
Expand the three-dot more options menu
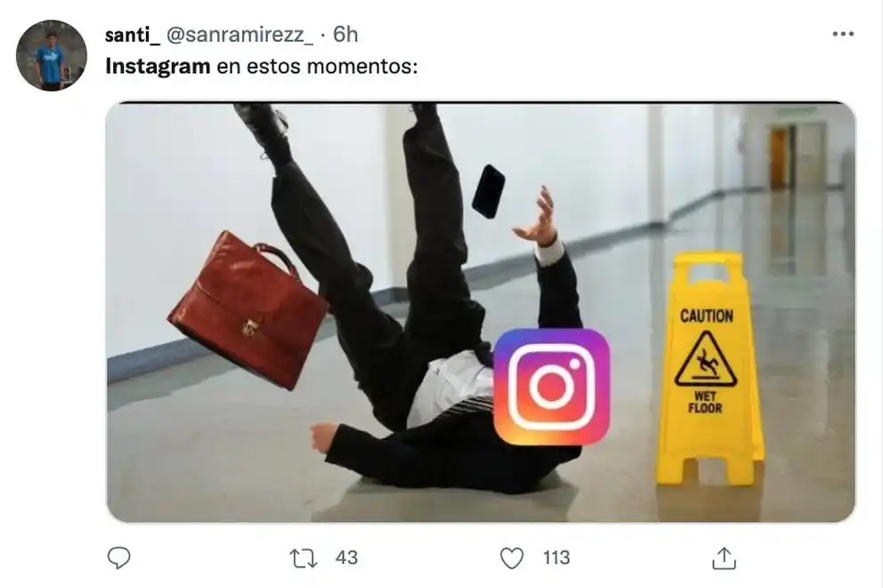coord(842,34)
